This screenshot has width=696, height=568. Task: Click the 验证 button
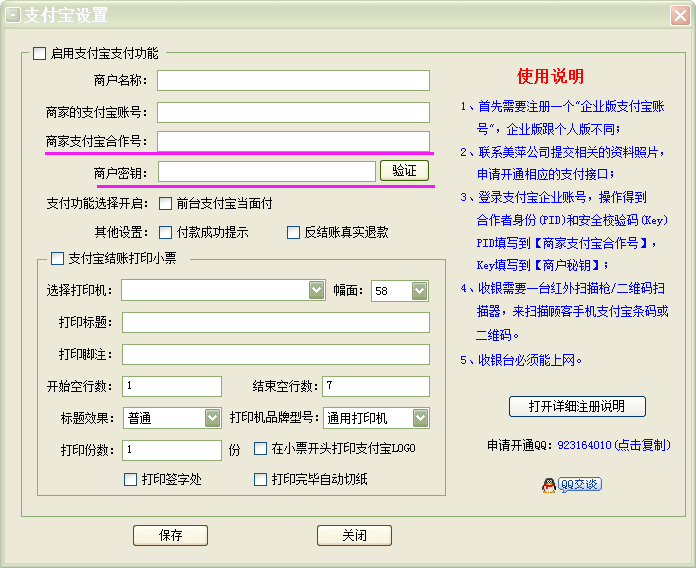[x=404, y=171]
